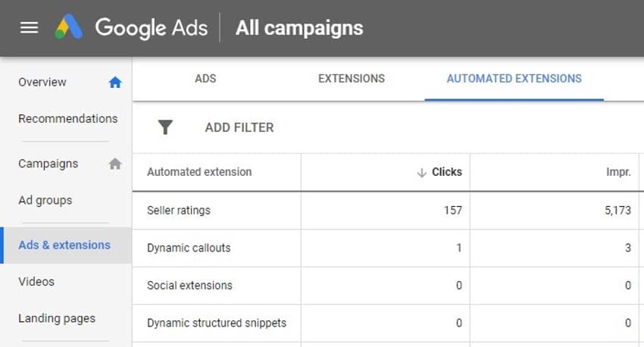This screenshot has width=644, height=347.
Task: Select the Dynamic callouts row
Action: coord(189,248)
